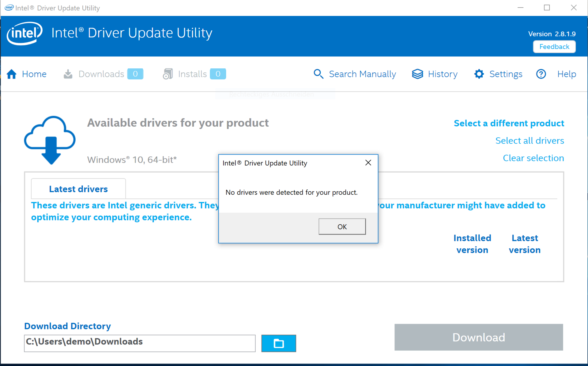Click the small Intel title bar icon

click(9, 8)
